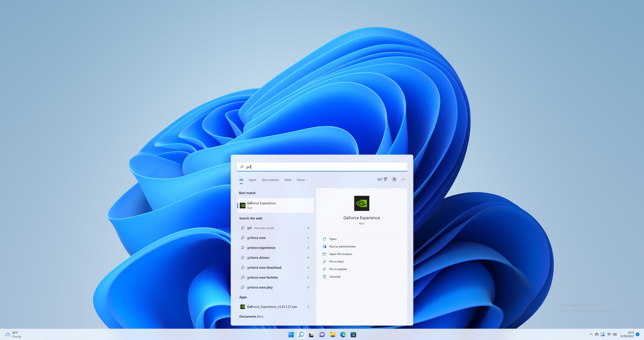Expand arrow next to 'geforce now download'

pyautogui.click(x=308, y=267)
